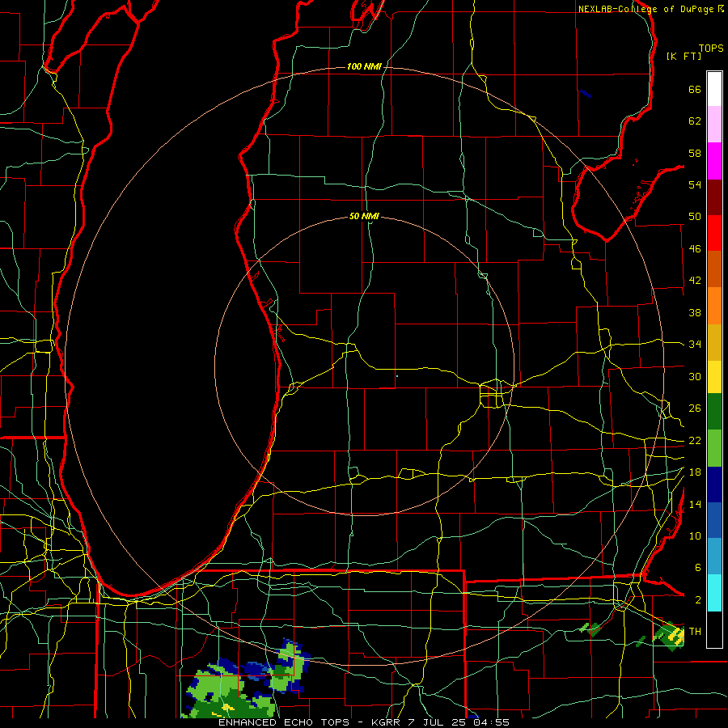Click the '22' legend value

(x=695, y=441)
